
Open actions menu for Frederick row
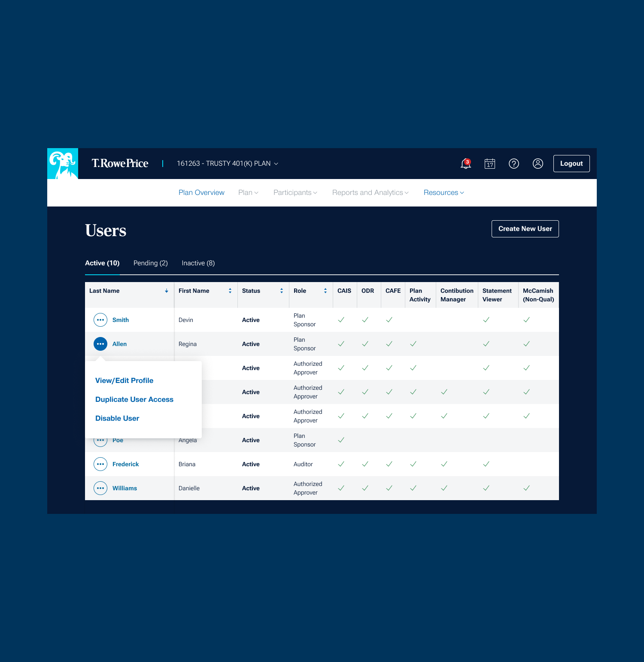100,464
